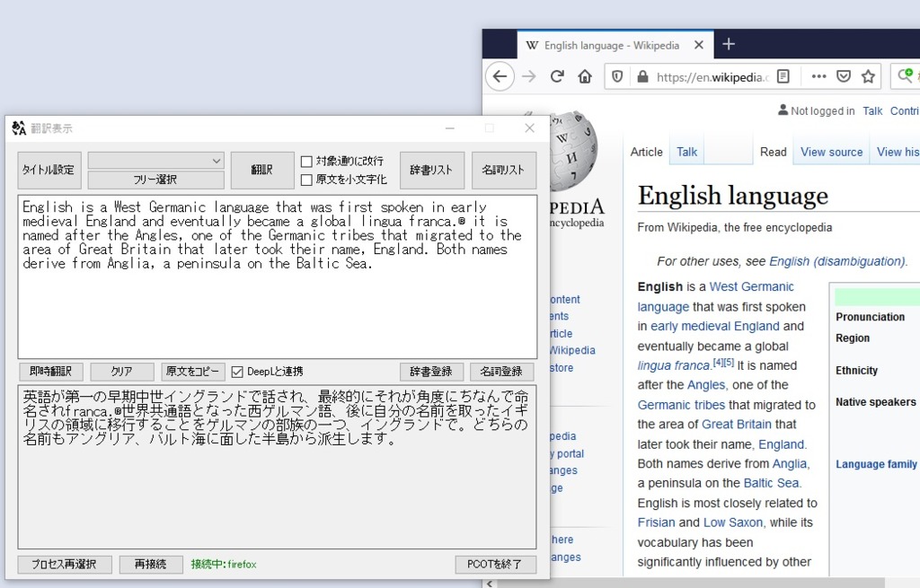This screenshot has width=920, height=588.
Task: Click the PCOT app icon in title bar
Action: click(19, 127)
